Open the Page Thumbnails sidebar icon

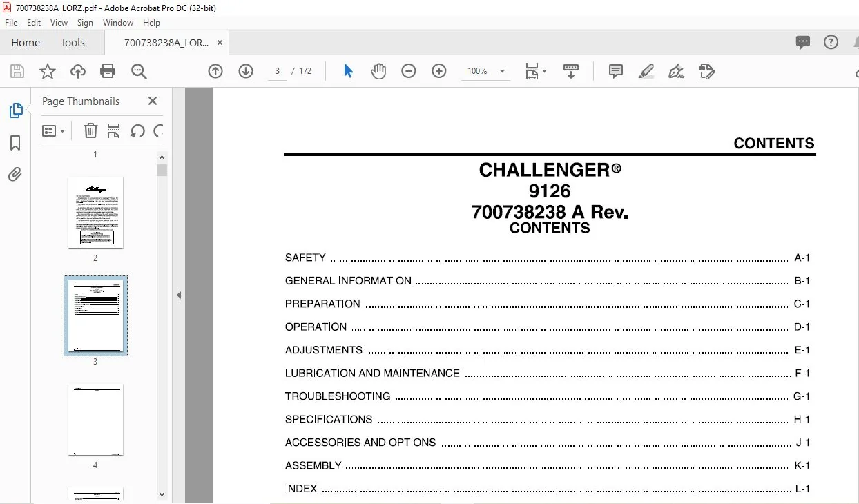[x=15, y=110]
